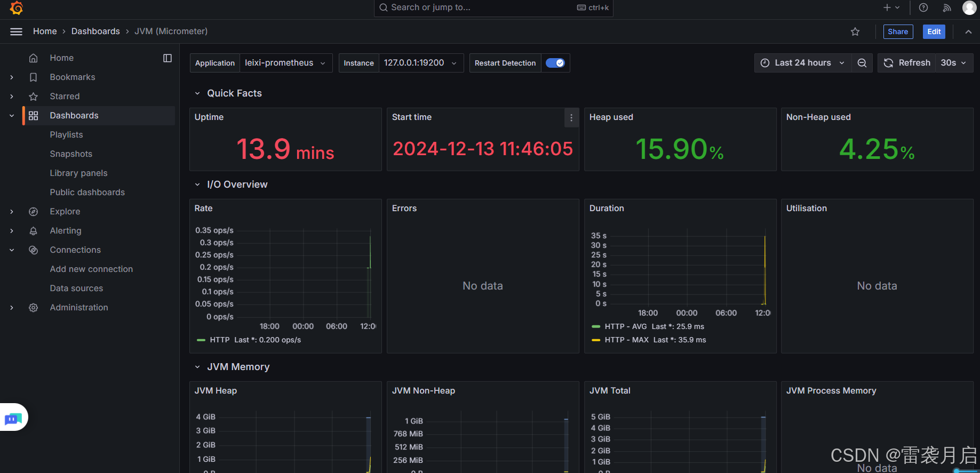Expand the Alerting sidebar section
980x473 pixels.
(12, 231)
